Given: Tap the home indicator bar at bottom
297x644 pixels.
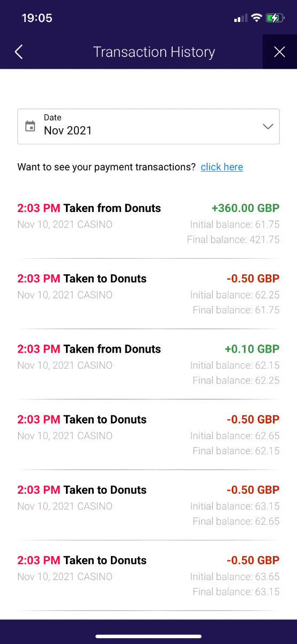Looking at the screenshot, I should [148, 636].
